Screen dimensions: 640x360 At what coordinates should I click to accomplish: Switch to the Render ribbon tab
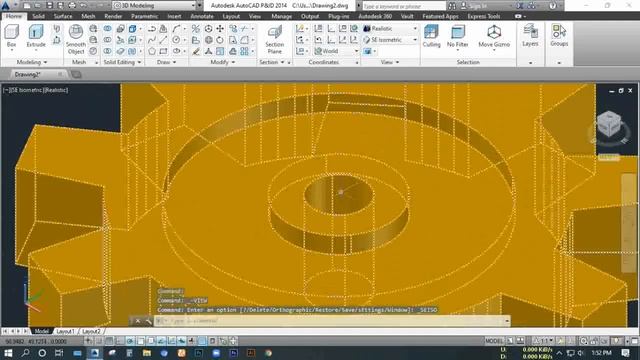(113, 16)
